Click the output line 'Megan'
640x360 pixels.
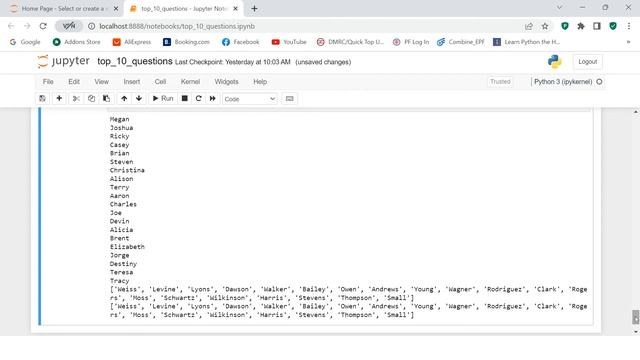[x=120, y=119]
